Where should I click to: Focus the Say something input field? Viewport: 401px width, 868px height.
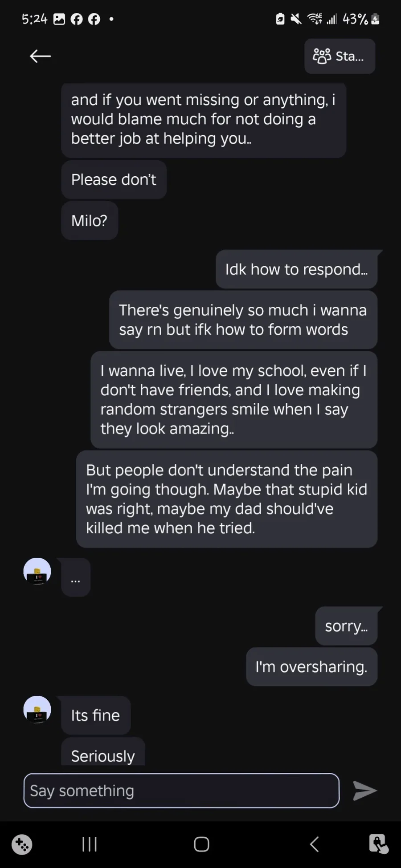click(x=181, y=791)
